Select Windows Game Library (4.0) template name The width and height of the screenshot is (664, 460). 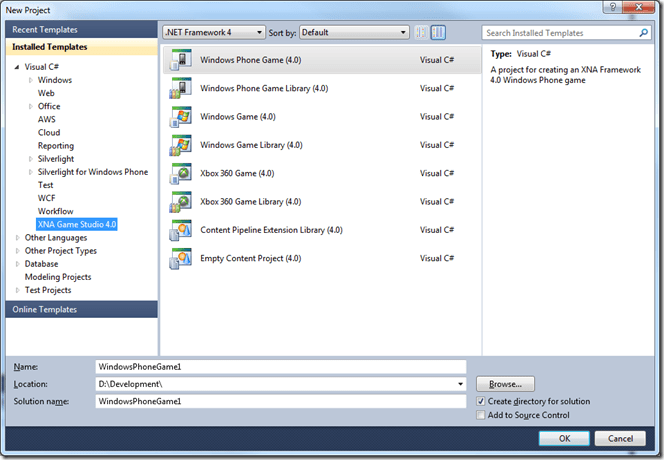(251, 145)
